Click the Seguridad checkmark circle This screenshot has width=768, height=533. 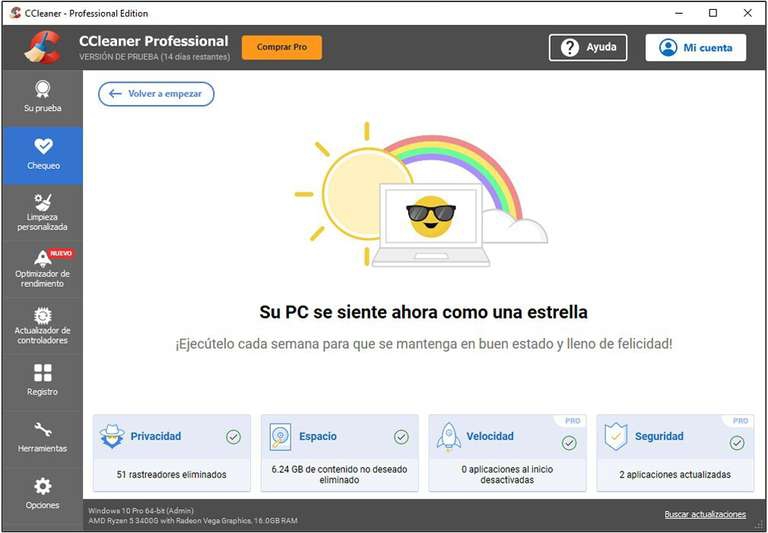point(737,443)
